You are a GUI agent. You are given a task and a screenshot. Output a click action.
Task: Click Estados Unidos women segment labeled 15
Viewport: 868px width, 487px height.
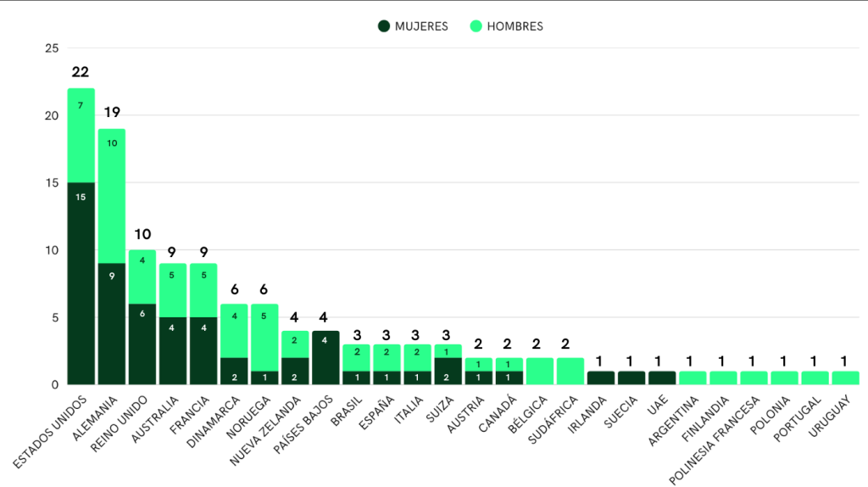(81, 283)
